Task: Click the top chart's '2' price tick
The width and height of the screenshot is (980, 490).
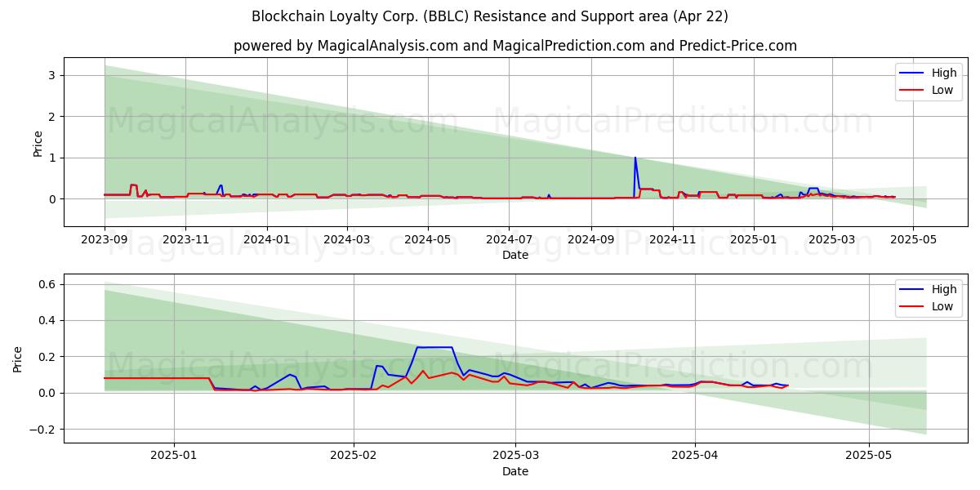Action: [x=54, y=117]
